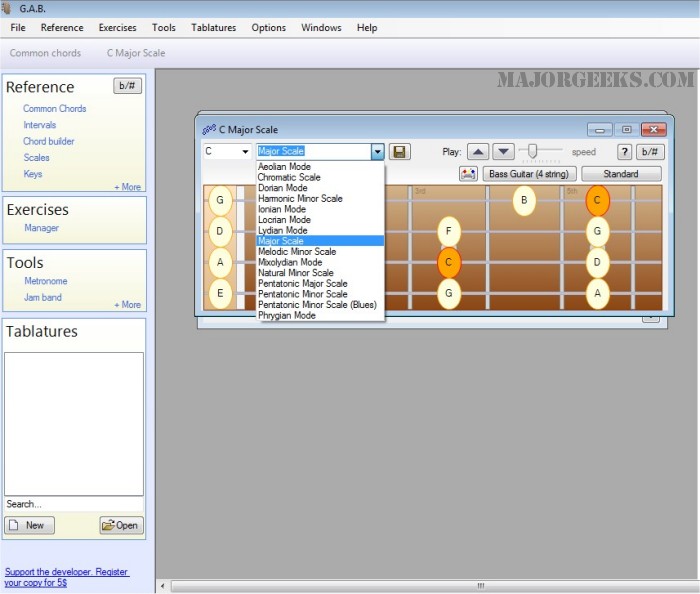Click the save disk icon beside scale dropdown
This screenshot has width=700, height=594.
[x=400, y=152]
